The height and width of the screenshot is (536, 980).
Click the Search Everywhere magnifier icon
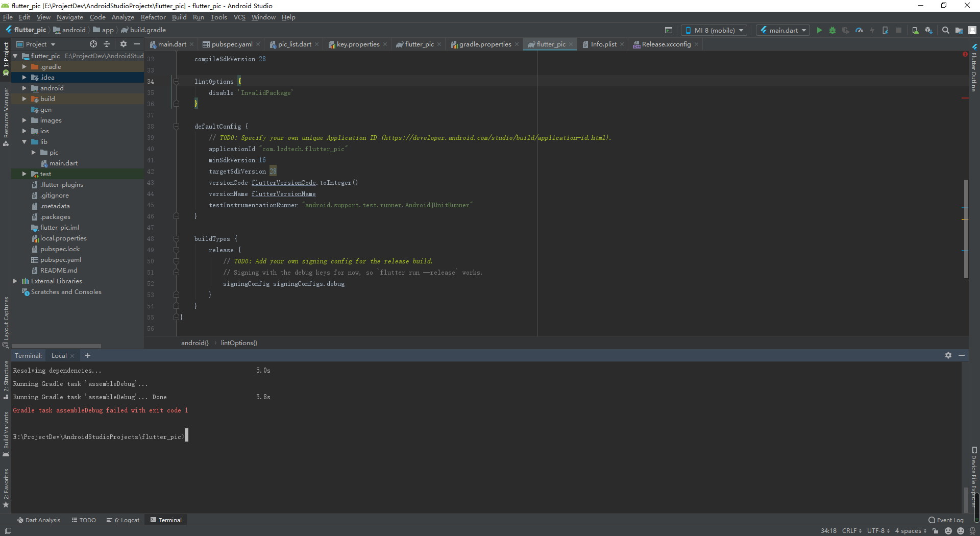click(945, 31)
